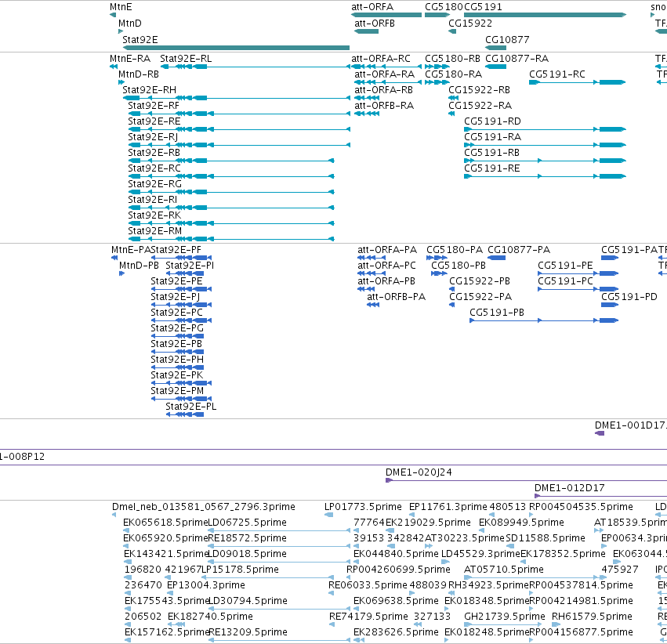
Task: Select EST EP11761.3prime
Action: click(411, 516)
